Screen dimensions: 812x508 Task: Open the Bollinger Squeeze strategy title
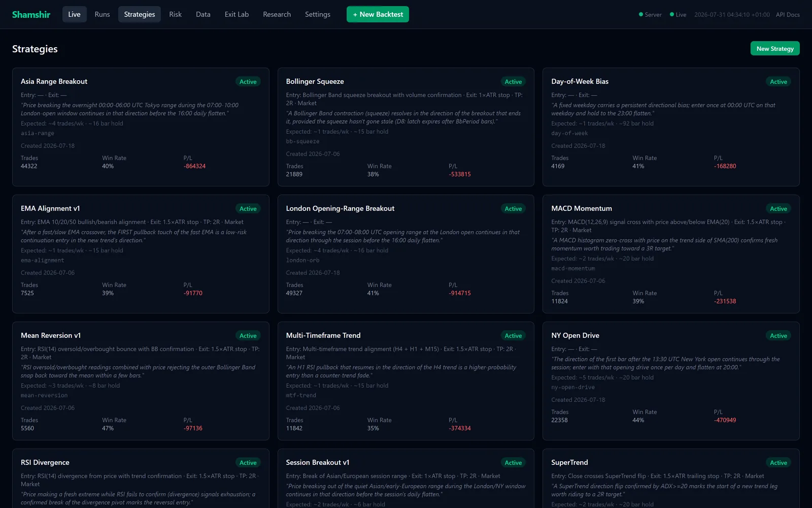click(x=315, y=81)
